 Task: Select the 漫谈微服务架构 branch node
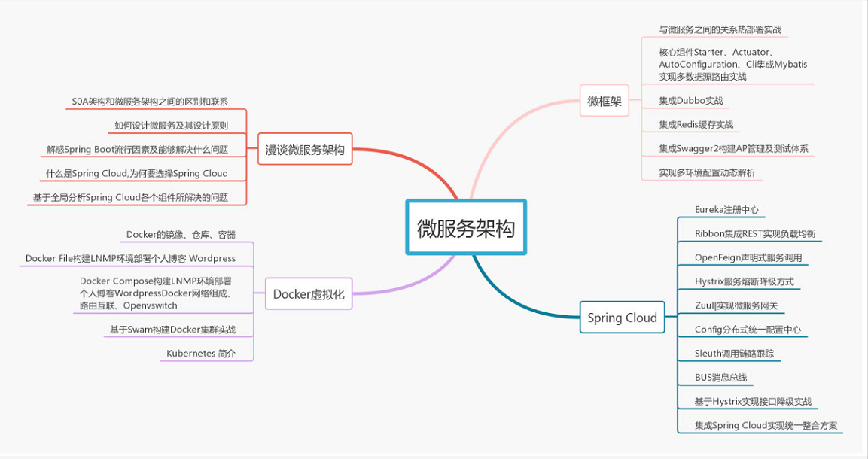pyautogui.click(x=306, y=149)
